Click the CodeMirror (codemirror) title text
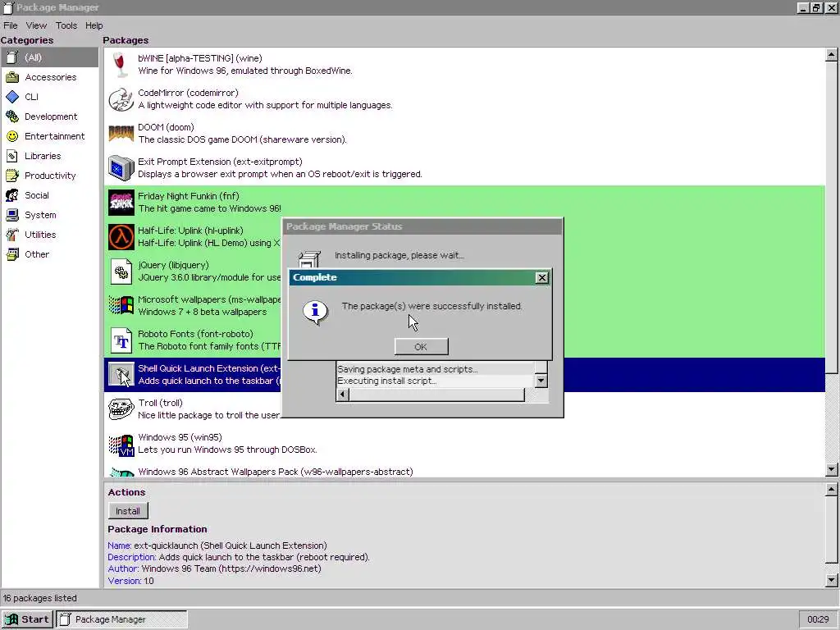840x630 pixels. click(188, 93)
